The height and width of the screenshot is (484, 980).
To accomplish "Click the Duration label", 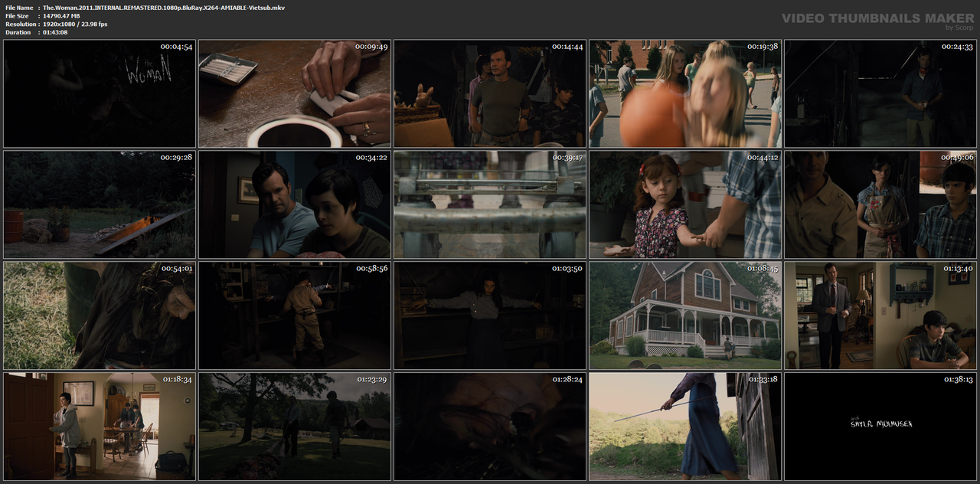I will coord(18,32).
